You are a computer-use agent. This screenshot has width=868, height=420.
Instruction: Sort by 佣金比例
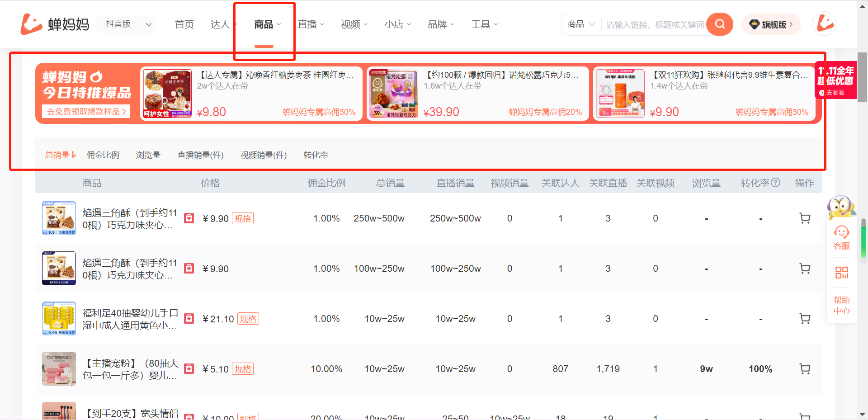click(103, 155)
